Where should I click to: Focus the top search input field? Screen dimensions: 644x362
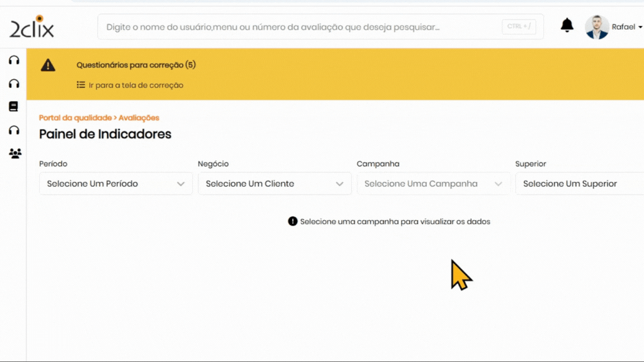click(x=302, y=27)
